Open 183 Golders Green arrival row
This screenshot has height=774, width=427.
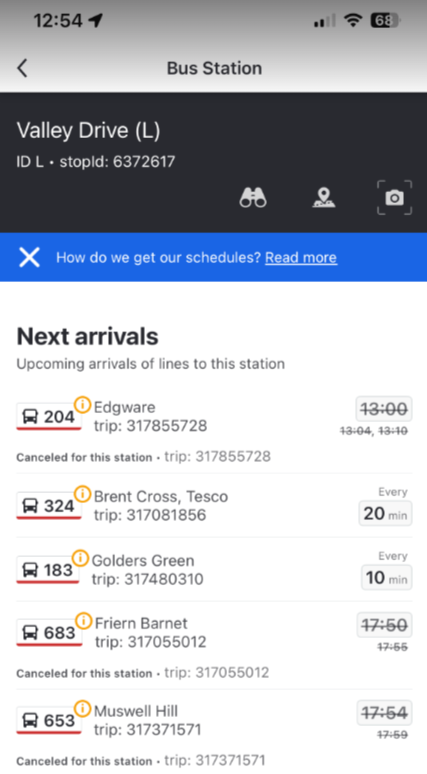pyautogui.click(x=214, y=569)
